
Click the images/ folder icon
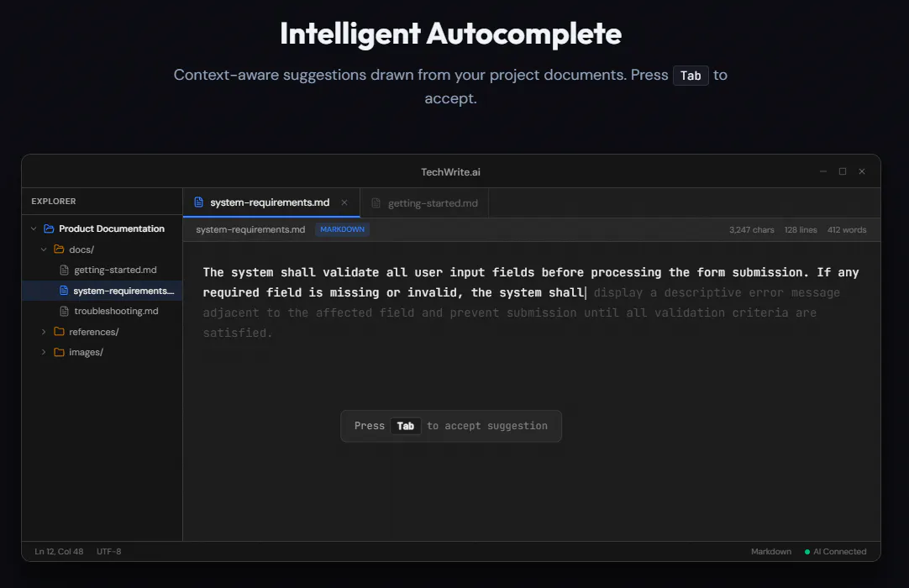pos(59,352)
